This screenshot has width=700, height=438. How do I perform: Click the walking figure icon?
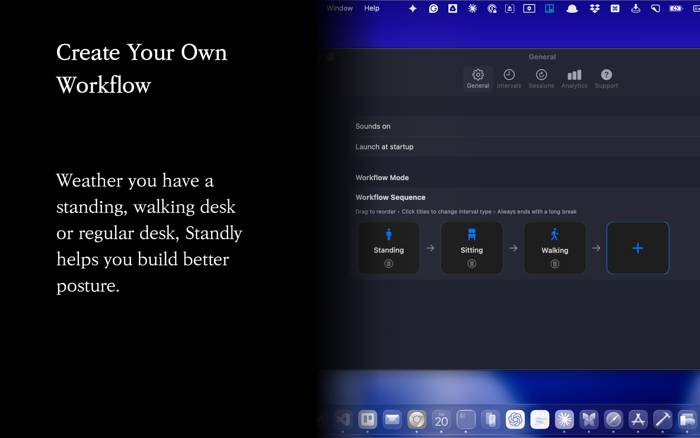[554, 234]
